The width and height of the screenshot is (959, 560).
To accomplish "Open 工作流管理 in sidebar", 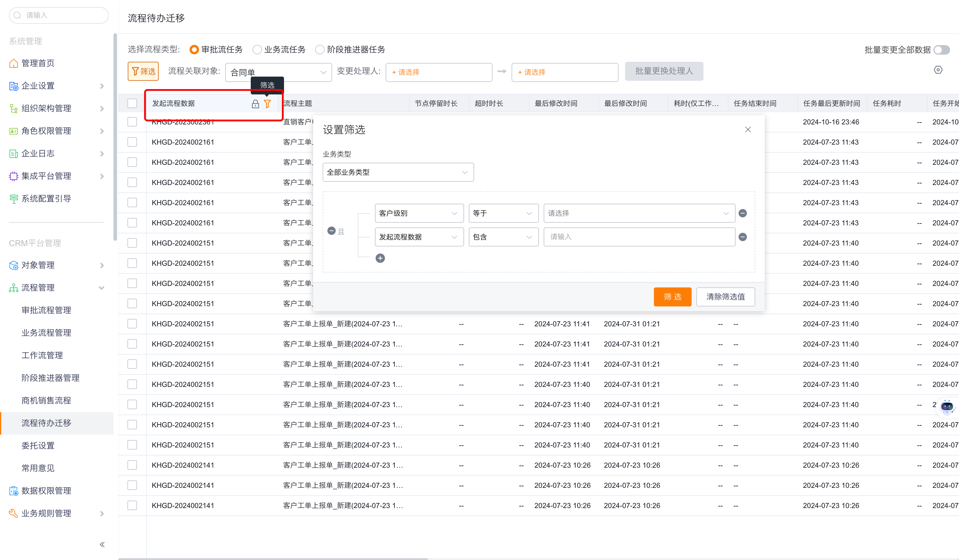I will [x=42, y=355].
